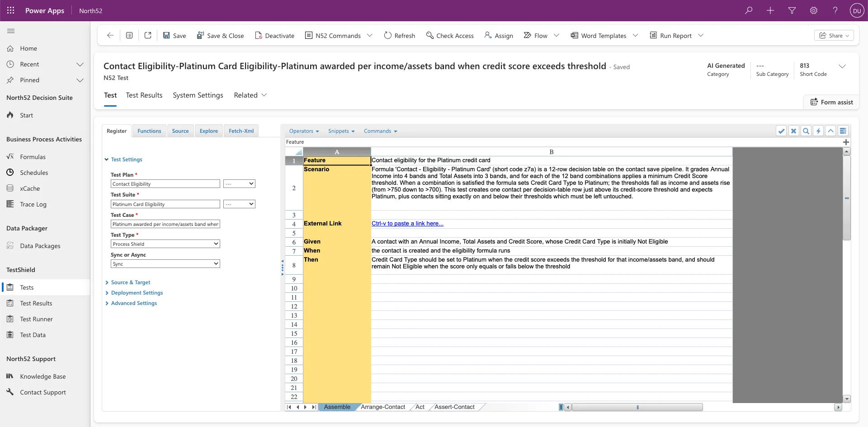Switch to Arrange-Contact sheet tab
Viewport: 868px width, 427px height.
(383, 407)
